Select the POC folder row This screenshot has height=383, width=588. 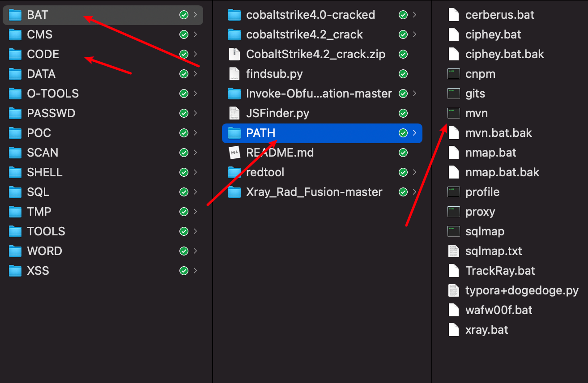[103, 133]
